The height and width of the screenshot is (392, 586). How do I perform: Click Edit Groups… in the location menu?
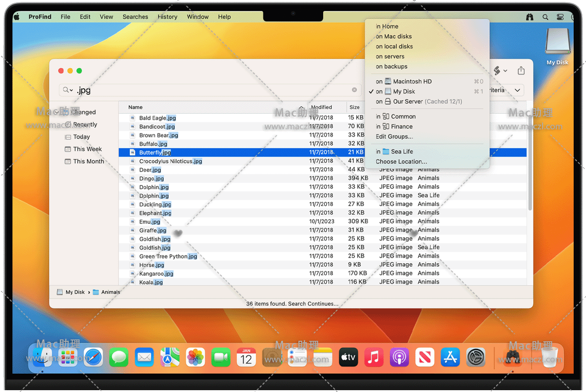pyautogui.click(x=394, y=137)
